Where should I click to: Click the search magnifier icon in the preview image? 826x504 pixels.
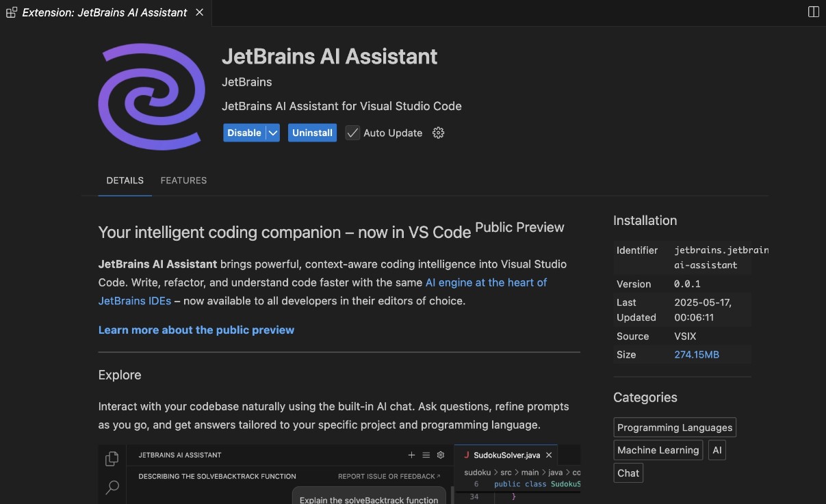(112, 487)
